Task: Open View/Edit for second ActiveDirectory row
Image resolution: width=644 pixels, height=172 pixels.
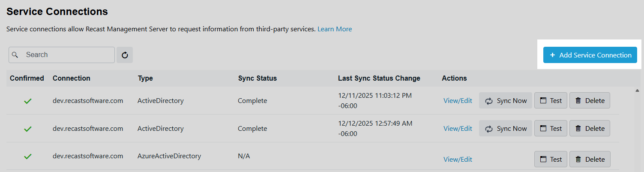Action: (x=458, y=129)
